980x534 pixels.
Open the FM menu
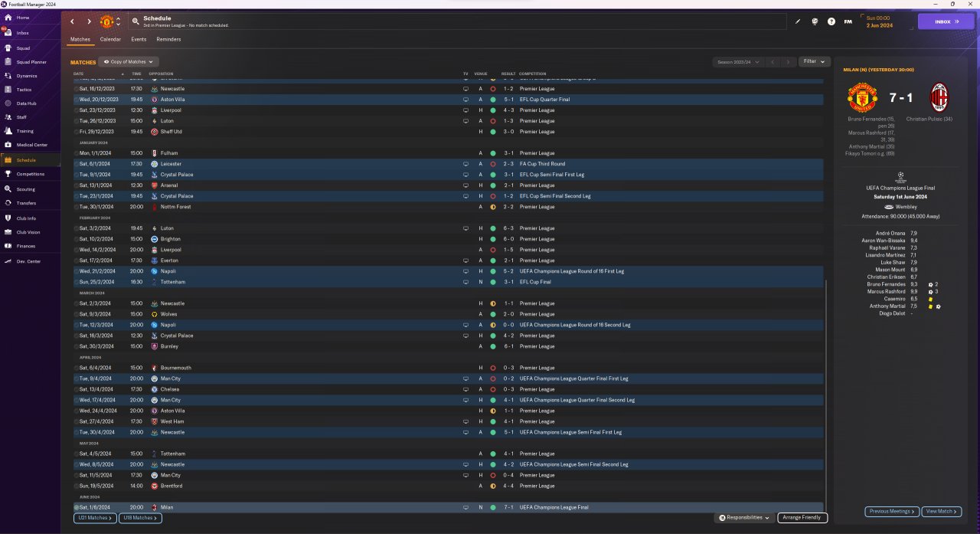coord(848,21)
